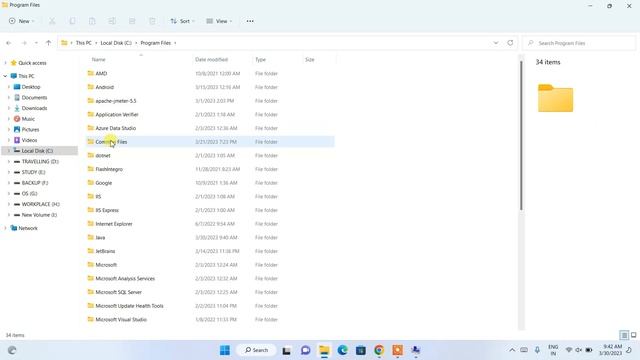Open Microsoft Store from the taskbar
The width and height of the screenshot is (640, 360).
pos(361,350)
